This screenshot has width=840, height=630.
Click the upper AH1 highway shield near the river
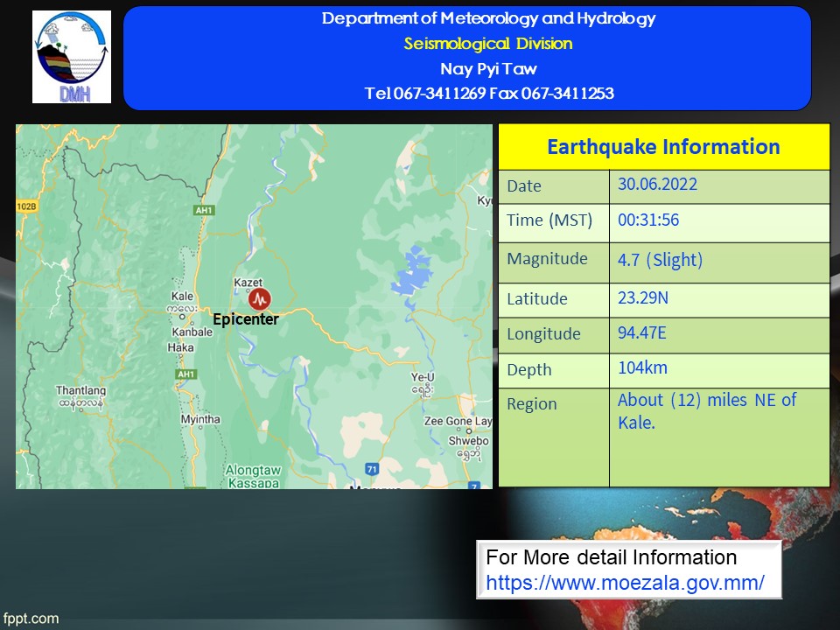click(205, 211)
